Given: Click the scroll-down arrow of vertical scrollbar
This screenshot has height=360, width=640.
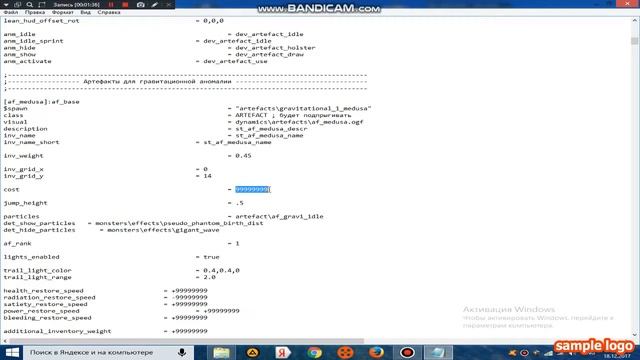Looking at the screenshot, I should coord(634,334).
